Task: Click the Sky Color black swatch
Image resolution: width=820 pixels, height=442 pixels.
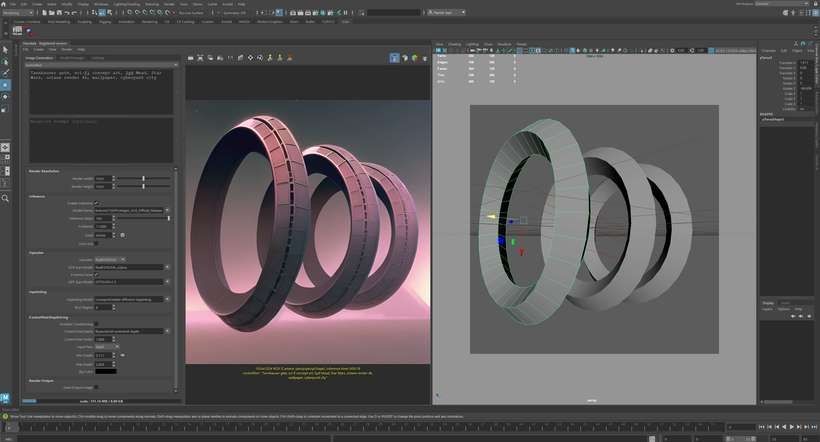Action: tap(105, 370)
